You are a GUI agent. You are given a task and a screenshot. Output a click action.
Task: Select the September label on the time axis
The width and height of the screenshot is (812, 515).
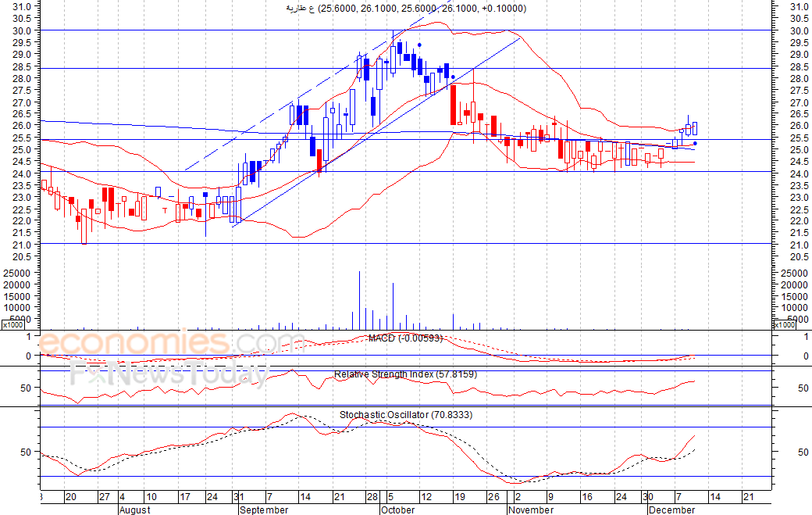point(264,510)
